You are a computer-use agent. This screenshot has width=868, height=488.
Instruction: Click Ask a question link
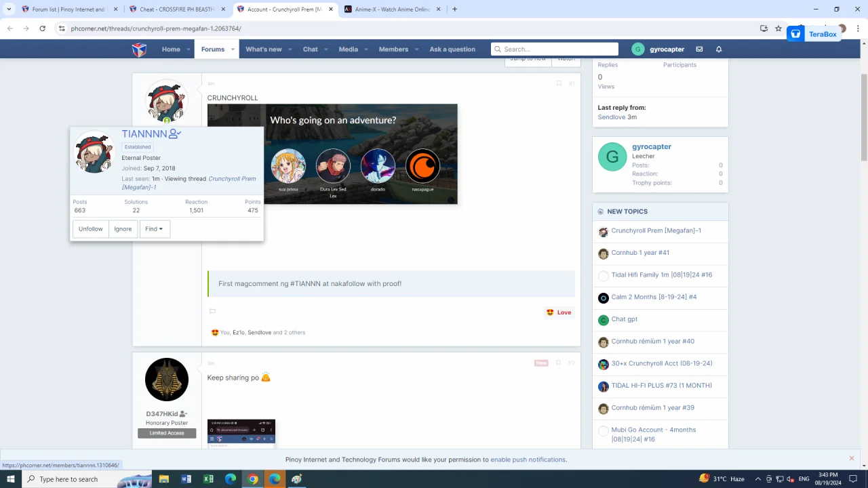[x=452, y=49]
